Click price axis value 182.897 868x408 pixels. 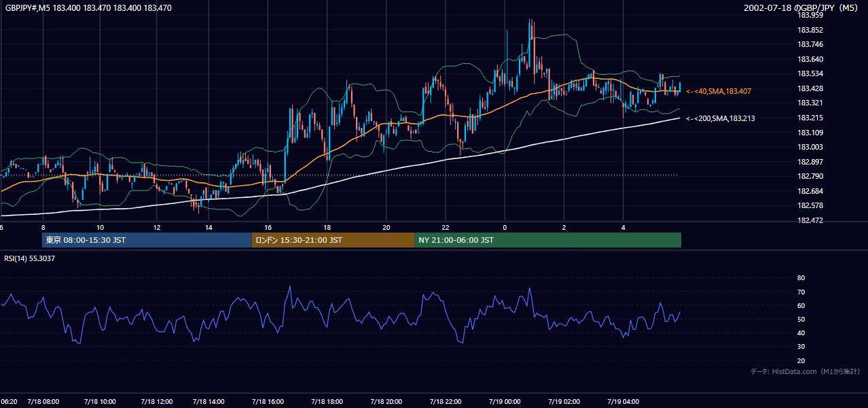pyautogui.click(x=810, y=162)
